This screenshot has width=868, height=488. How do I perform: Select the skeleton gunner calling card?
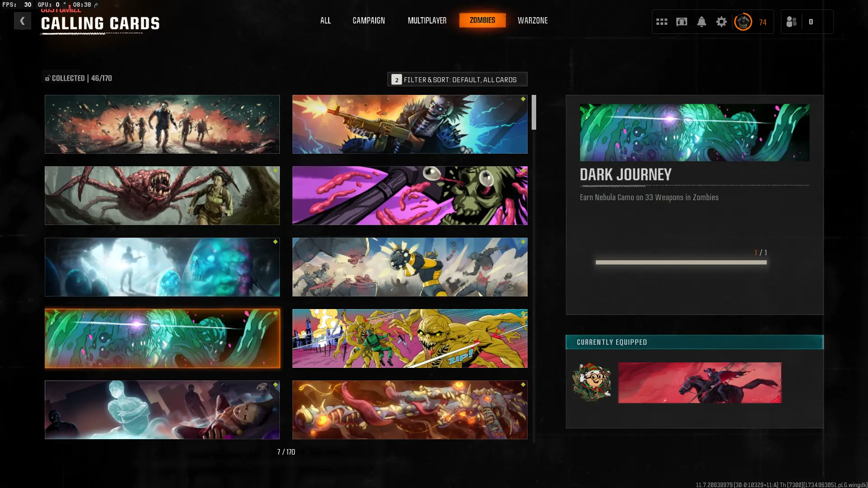tap(410, 124)
